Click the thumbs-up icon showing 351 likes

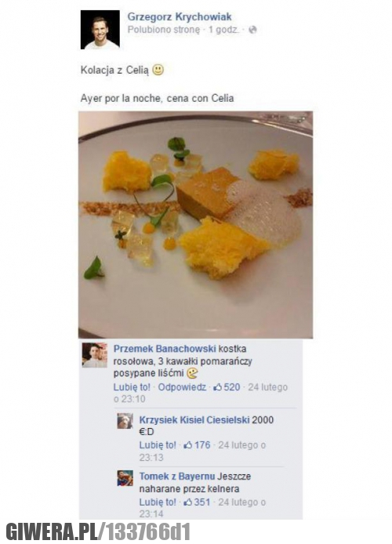pos(188,502)
